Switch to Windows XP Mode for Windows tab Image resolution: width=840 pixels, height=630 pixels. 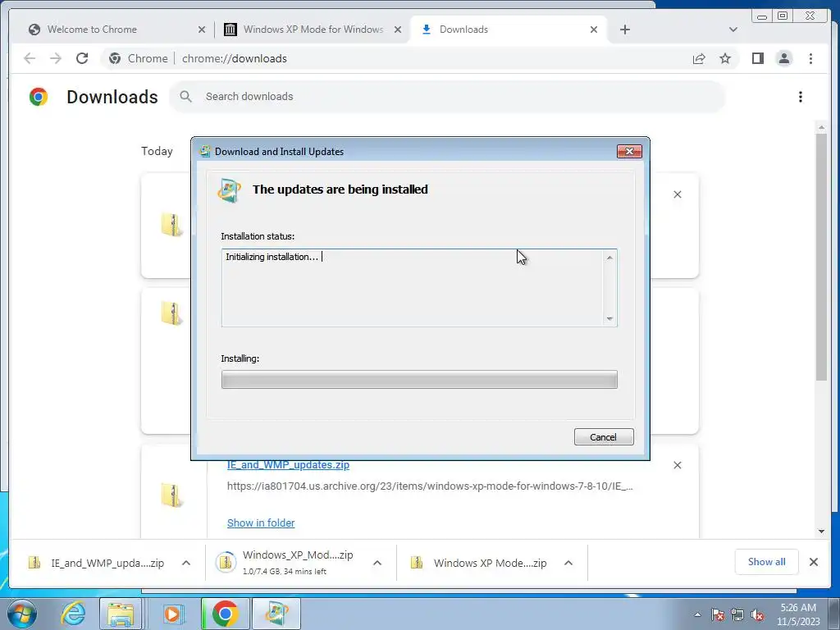coord(313,30)
